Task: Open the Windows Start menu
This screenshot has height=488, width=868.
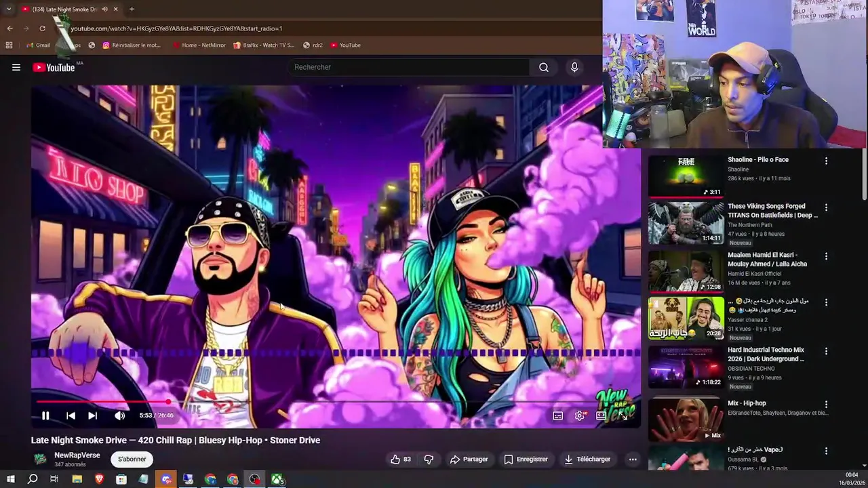Action: [x=10, y=479]
